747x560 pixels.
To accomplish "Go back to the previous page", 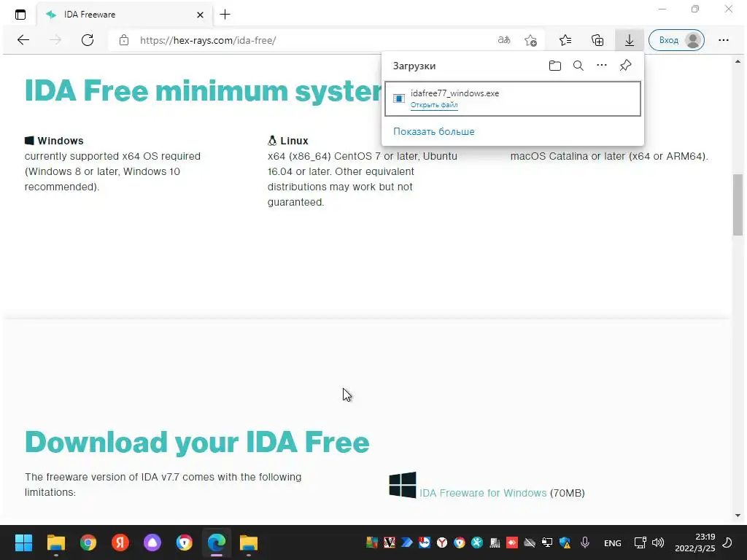I will (23, 40).
